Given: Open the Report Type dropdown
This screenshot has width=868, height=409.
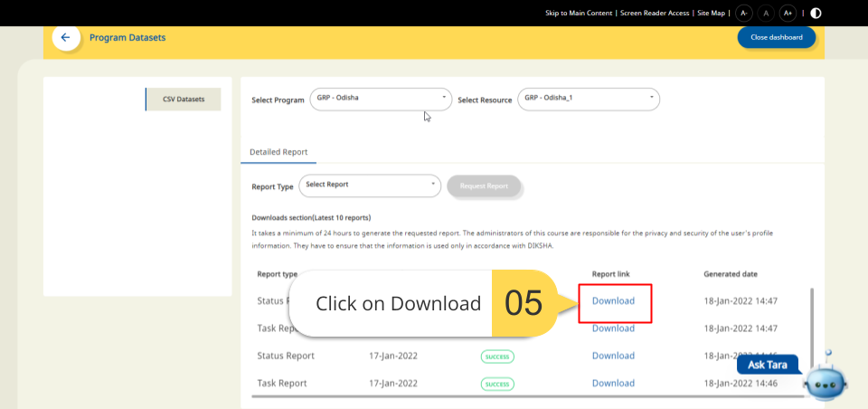Looking at the screenshot, I should point(369,185).
